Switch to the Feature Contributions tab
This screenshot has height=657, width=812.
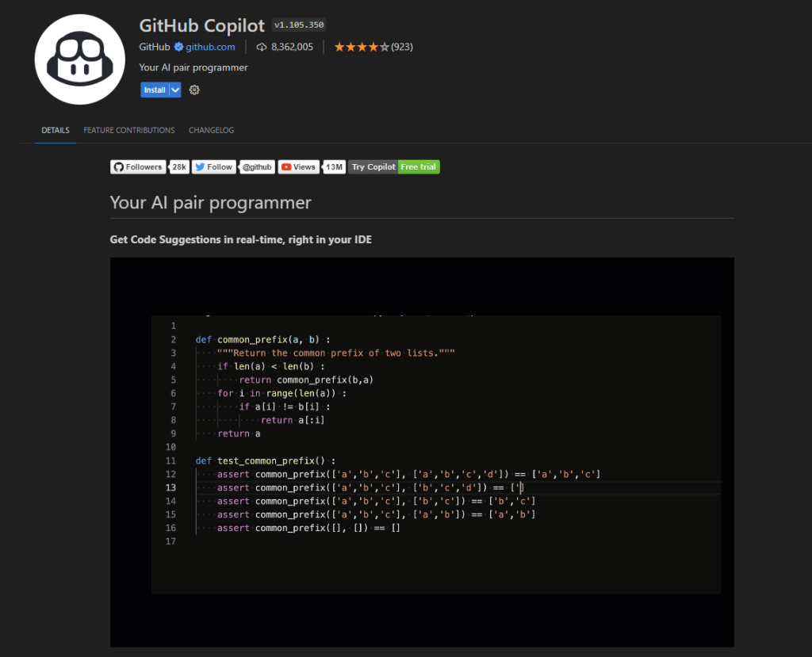click(x=129, y=131)
